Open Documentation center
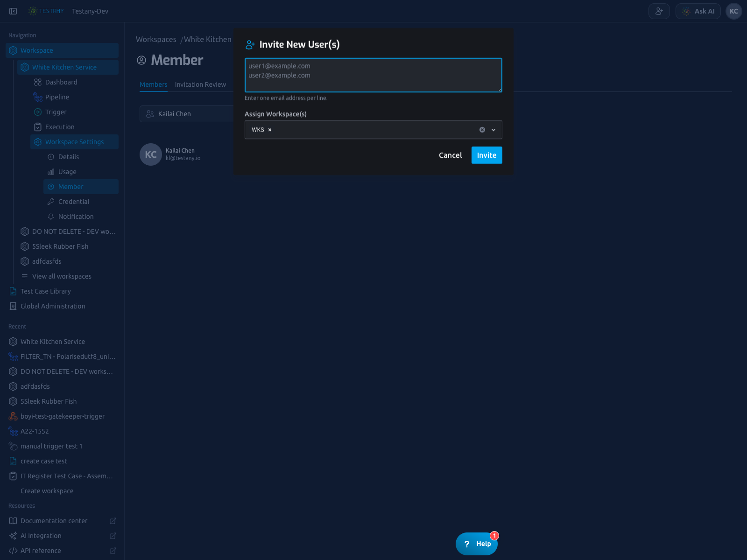Viewport: 747px width, 560px height. [54, 521]
